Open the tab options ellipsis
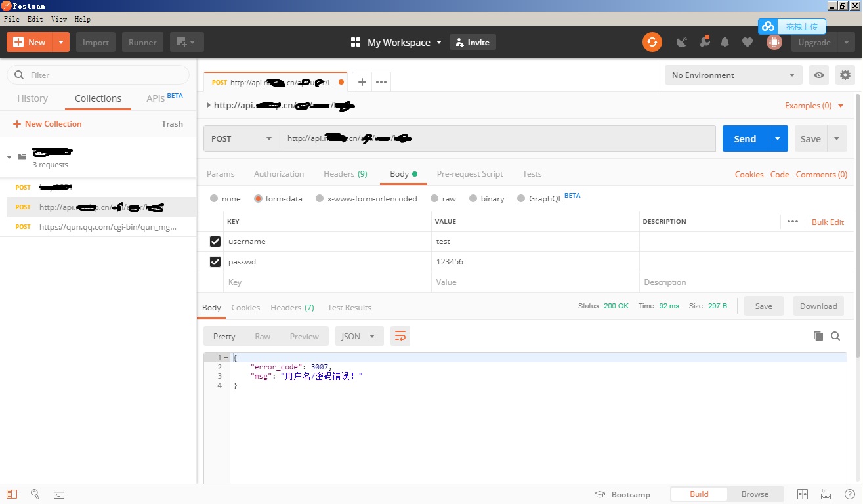Viewport: 863px width, 504px height. (381, 82)
